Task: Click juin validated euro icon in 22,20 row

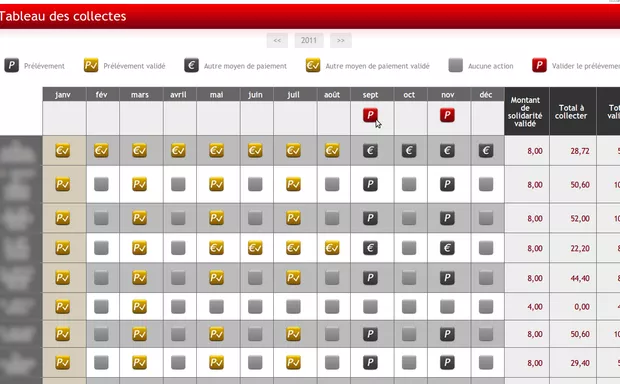Action: (255, 248)
